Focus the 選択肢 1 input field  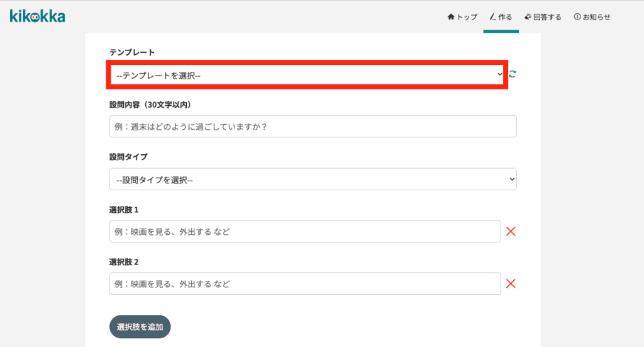tap(305, 232)
